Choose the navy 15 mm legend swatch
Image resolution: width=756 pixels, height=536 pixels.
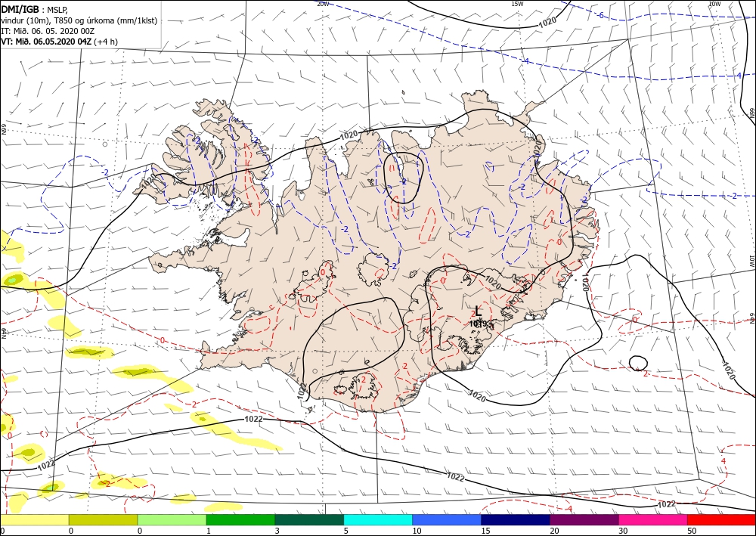(516, 519)
